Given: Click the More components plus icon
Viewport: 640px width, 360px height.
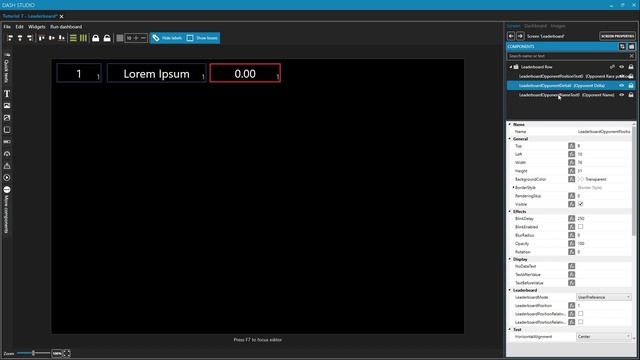Looking at the screenshot, I should tap(7, 190).
